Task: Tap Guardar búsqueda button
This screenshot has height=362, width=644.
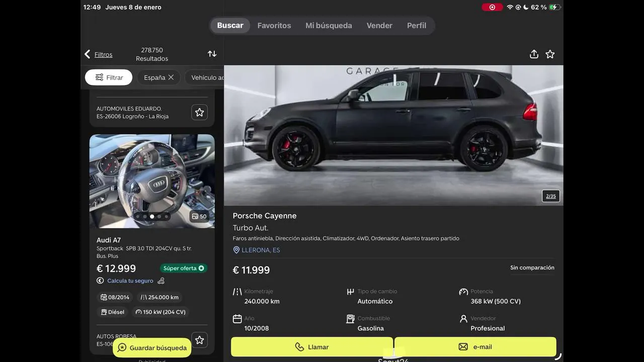Action: [152, 347]
